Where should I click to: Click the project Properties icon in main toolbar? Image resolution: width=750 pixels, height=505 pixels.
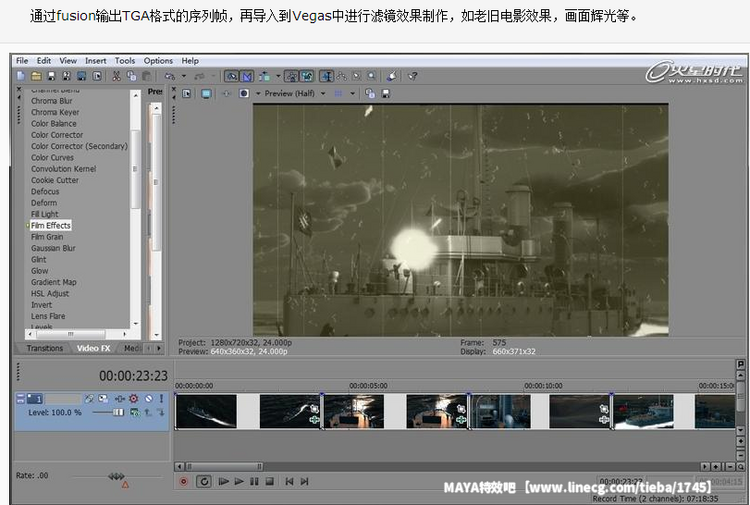[x=97, y=76]
